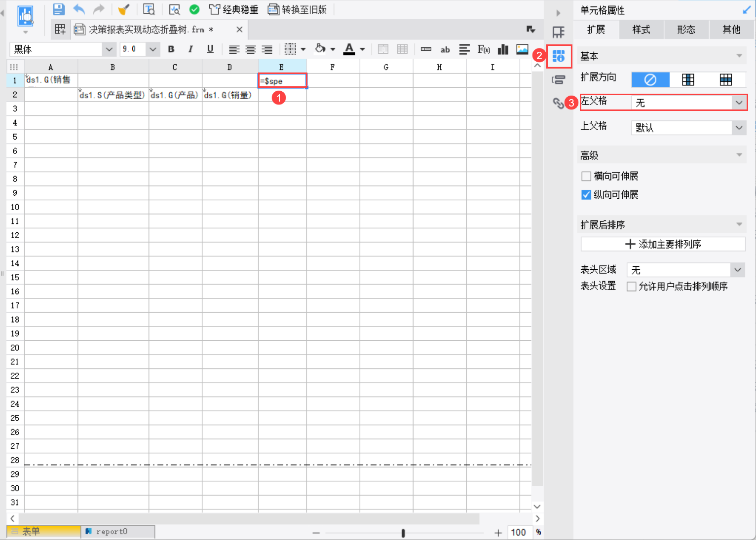
Task: Switch to the 形态 tab
Action: (686, 30)
